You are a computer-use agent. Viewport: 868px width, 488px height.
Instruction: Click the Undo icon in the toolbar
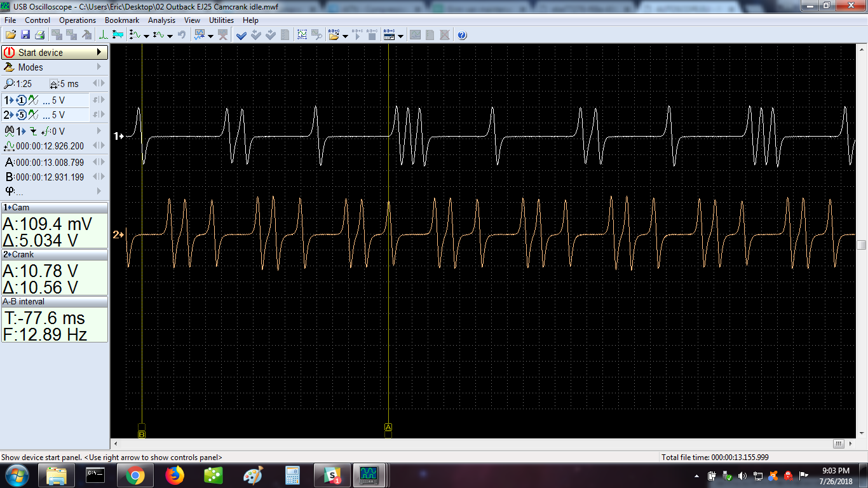[182, 35]
